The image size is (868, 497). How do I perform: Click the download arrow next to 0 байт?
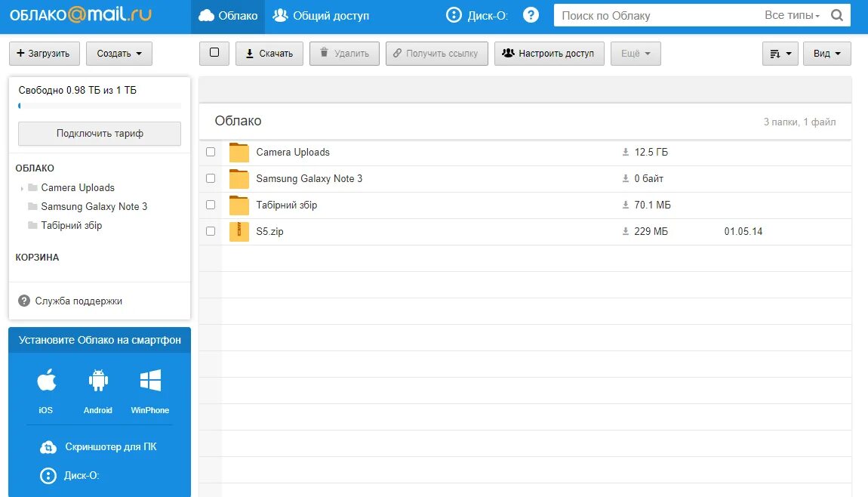click(x=626, y=178)
